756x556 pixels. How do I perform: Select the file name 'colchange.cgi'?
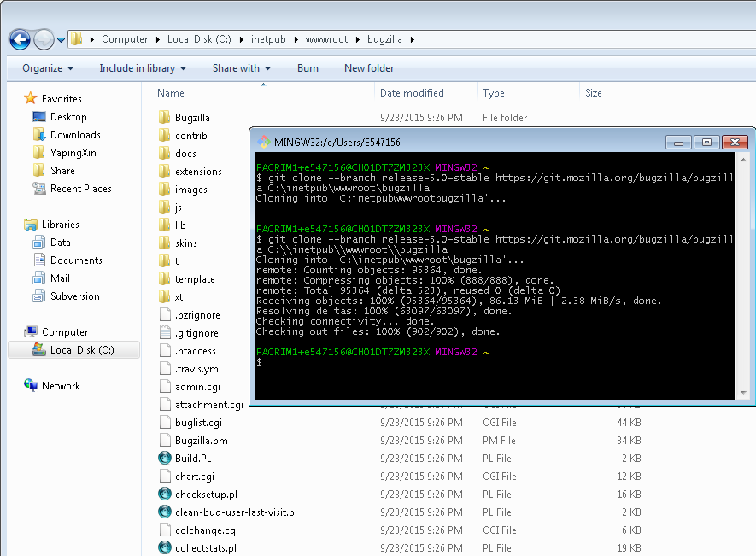point(207,530)
